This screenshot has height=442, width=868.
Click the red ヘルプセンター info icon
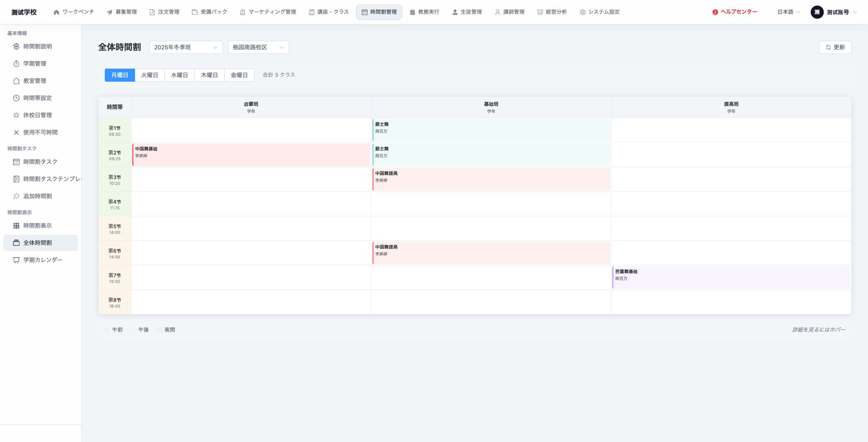(x=715, y=12)
